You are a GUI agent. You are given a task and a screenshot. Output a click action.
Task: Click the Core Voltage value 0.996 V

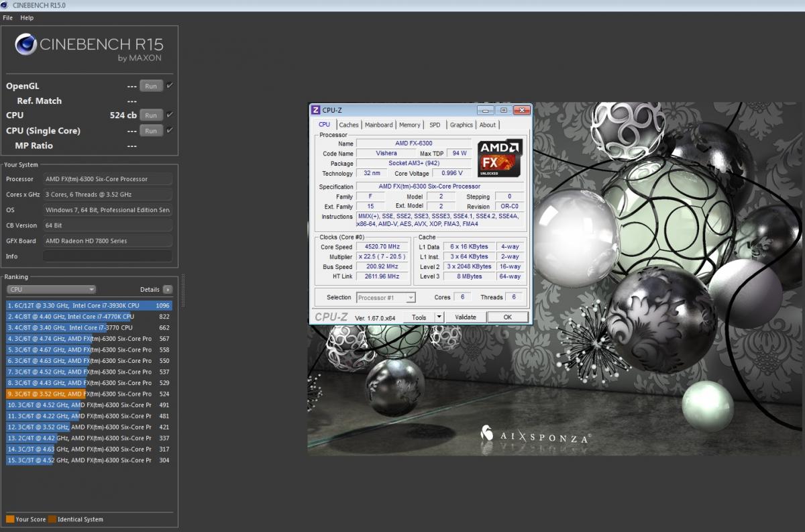click(452, 173)
